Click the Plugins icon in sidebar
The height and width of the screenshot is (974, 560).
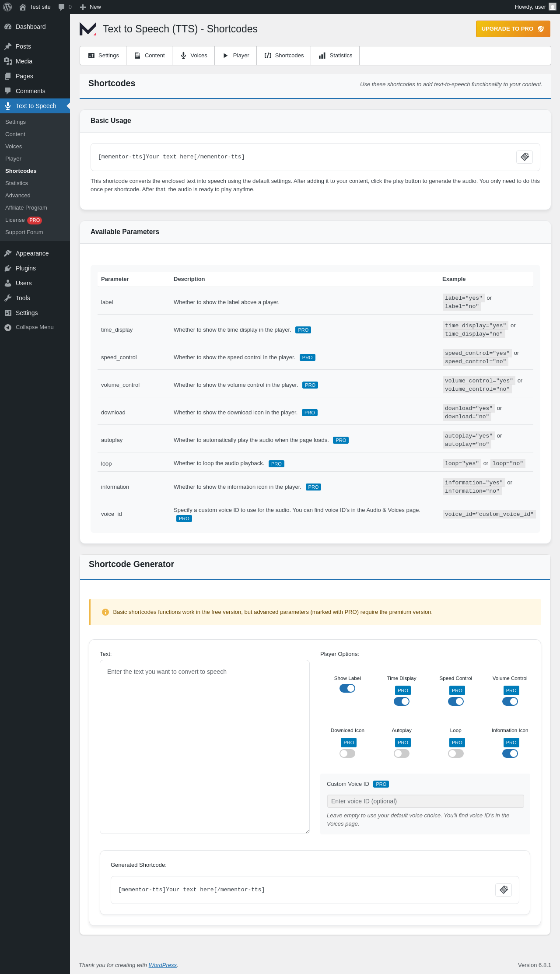pyautogui.click(x=8, y=268)
